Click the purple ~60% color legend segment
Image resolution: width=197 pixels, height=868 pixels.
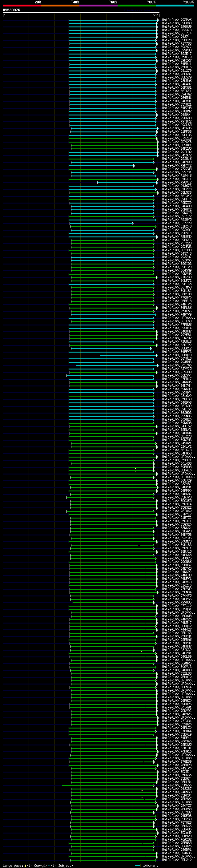pyautogui.click(x=98, y=6)
